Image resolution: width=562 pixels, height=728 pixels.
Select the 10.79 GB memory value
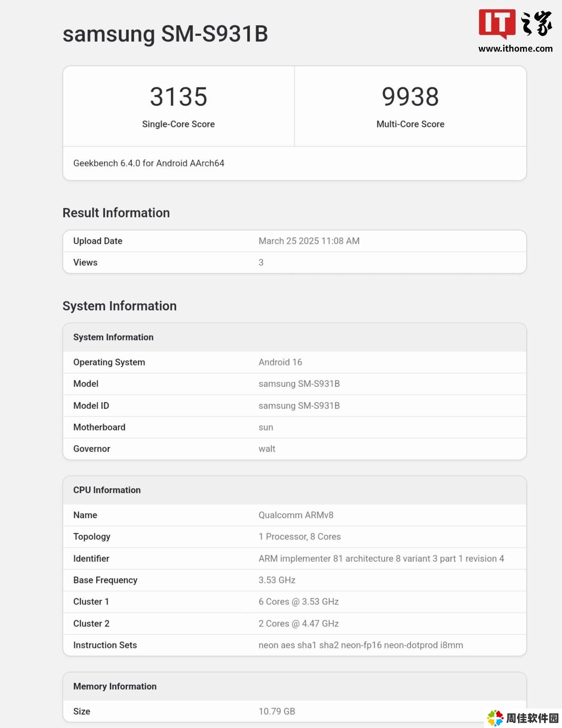(x=277, y=712)
